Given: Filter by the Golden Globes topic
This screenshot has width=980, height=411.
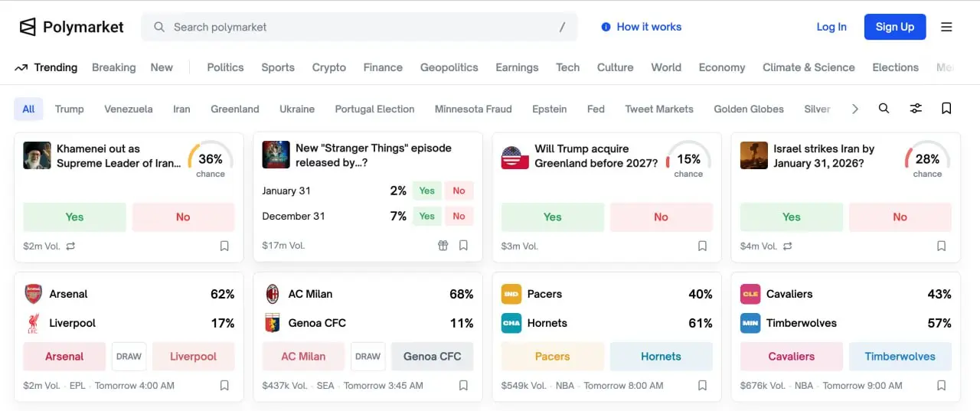Looking at the screenshot, I should click(x=749, y=109).
